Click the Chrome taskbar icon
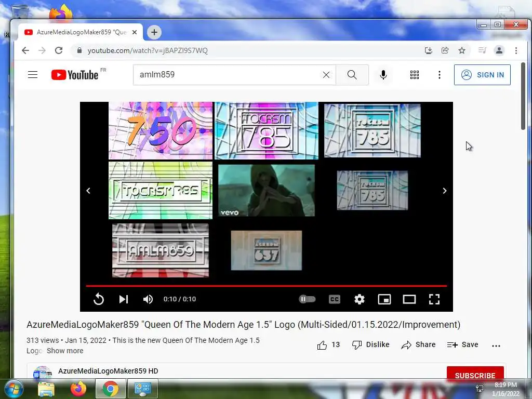Image resolution: width=532 pixels, height=399 pixels. (110, 389)
